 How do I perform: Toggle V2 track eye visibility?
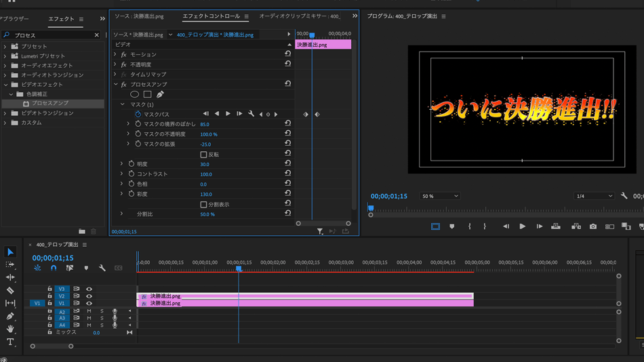(x=89, y=296)
